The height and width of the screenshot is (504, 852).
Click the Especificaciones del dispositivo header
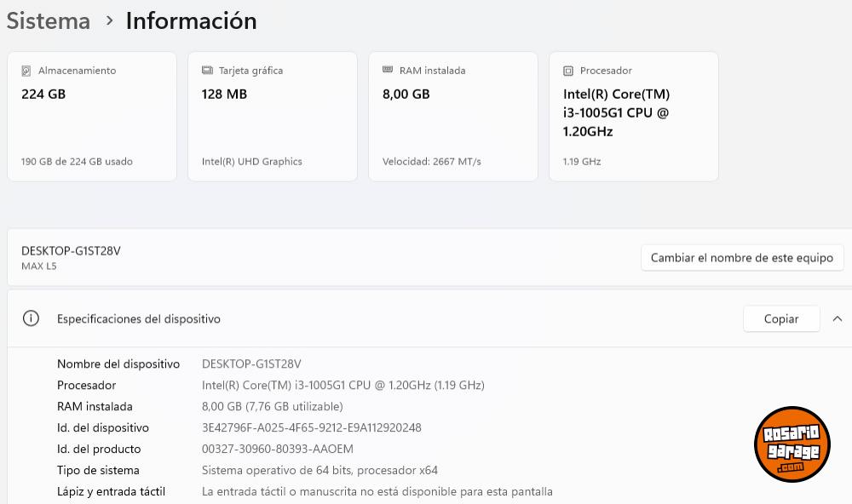[x=138, y=318]
